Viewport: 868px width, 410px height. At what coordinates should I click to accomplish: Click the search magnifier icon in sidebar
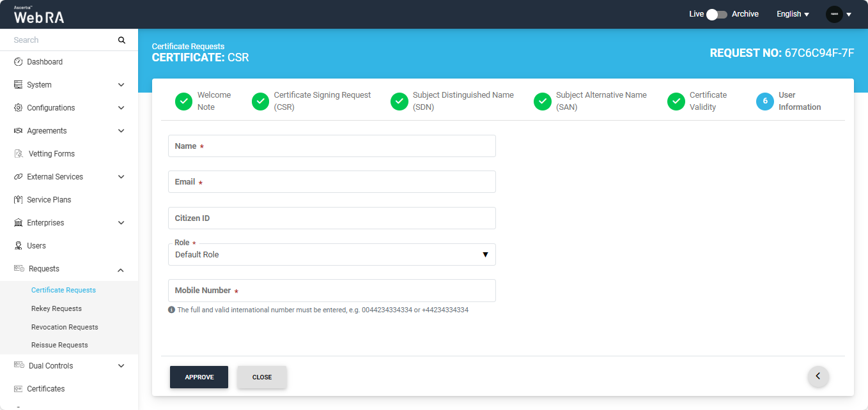[x=121, y=40]
